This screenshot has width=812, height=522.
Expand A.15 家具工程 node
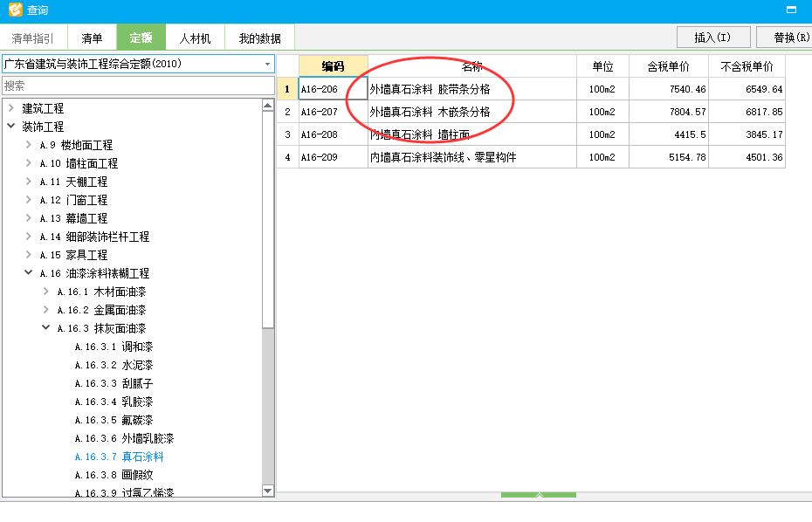29,255
